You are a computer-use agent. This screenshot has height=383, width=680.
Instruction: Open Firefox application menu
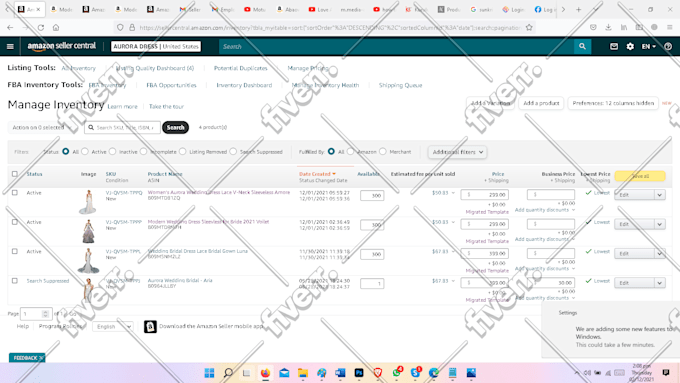click(x=670, y=27)
